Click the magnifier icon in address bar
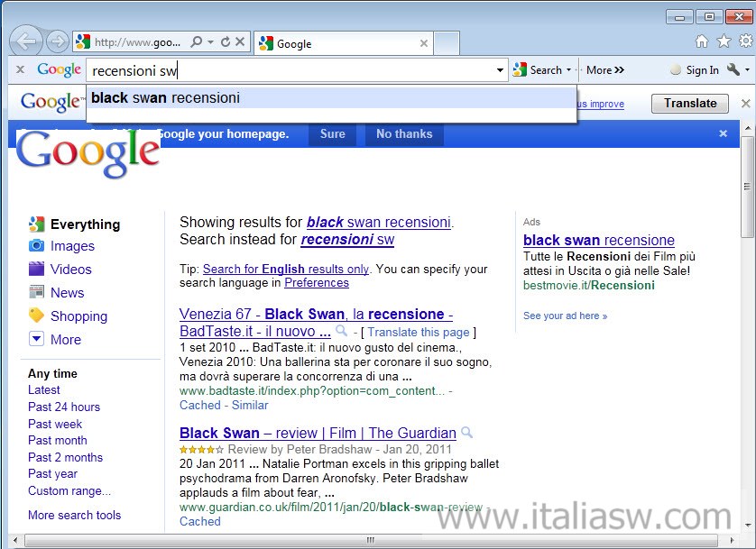The height and width of the screenshot is (549, 756). (197, 41)
